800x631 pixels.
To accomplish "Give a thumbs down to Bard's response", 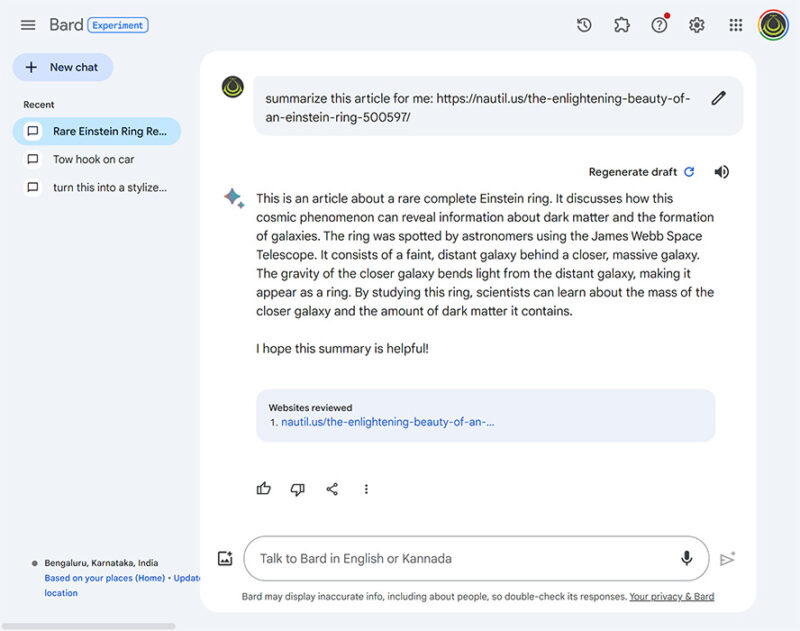I will click(x=297, y=489).
